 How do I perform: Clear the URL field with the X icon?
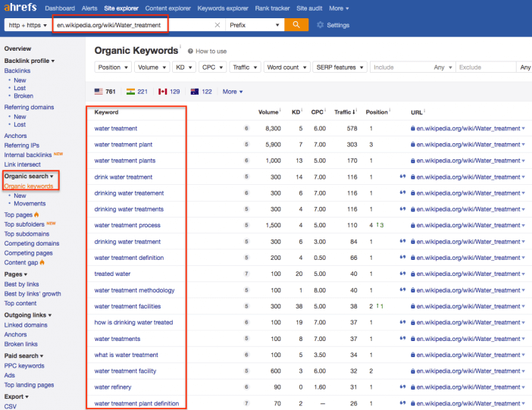coord(217,25)
